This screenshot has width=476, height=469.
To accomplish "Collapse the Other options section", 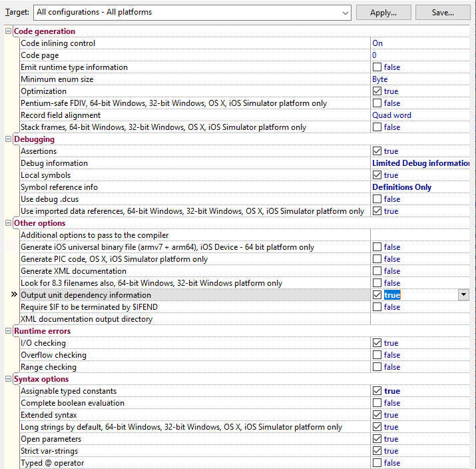I will click(9, 223).
